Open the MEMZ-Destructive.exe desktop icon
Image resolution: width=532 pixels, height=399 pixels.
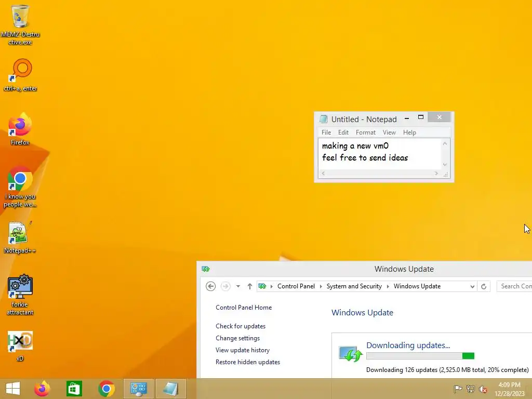20,24
